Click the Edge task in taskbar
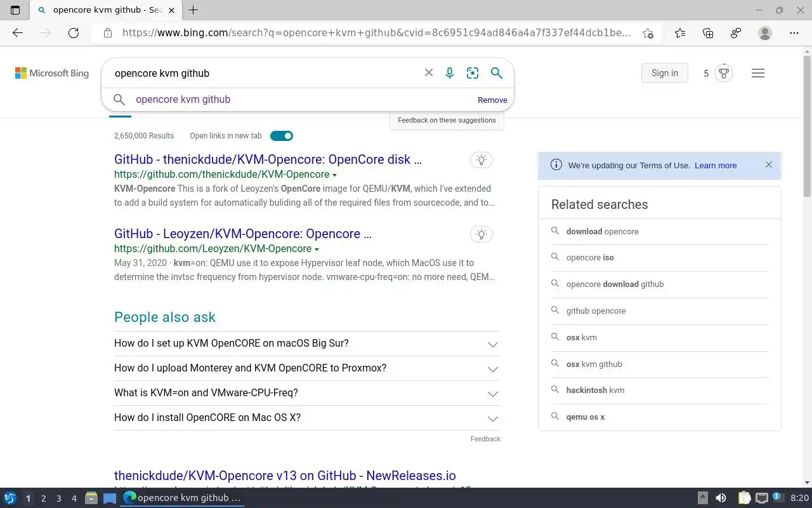Viewport: 812px width, 508px height. pyautogui.click(x=183, y=498)
